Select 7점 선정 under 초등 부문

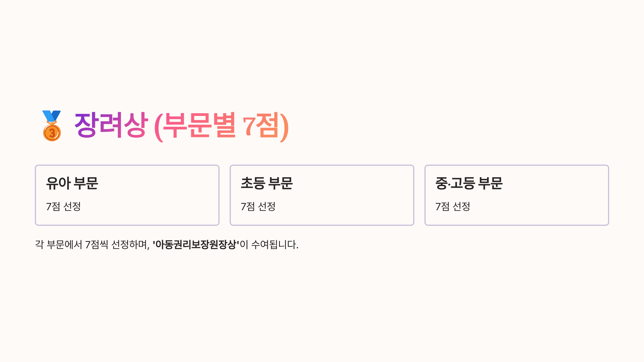tap(258, 206)
